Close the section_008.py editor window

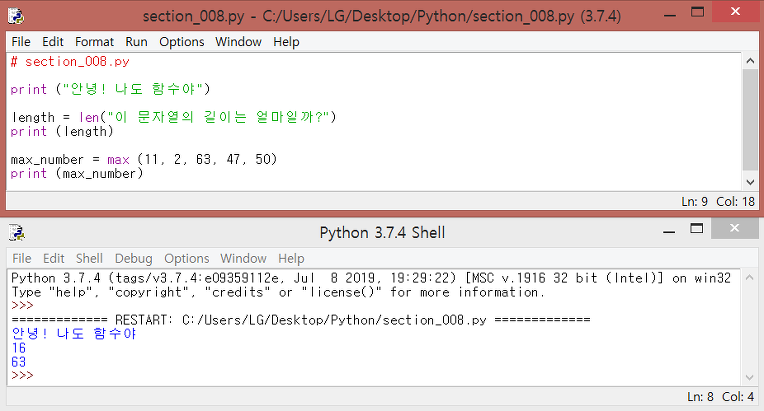(735, 12)
